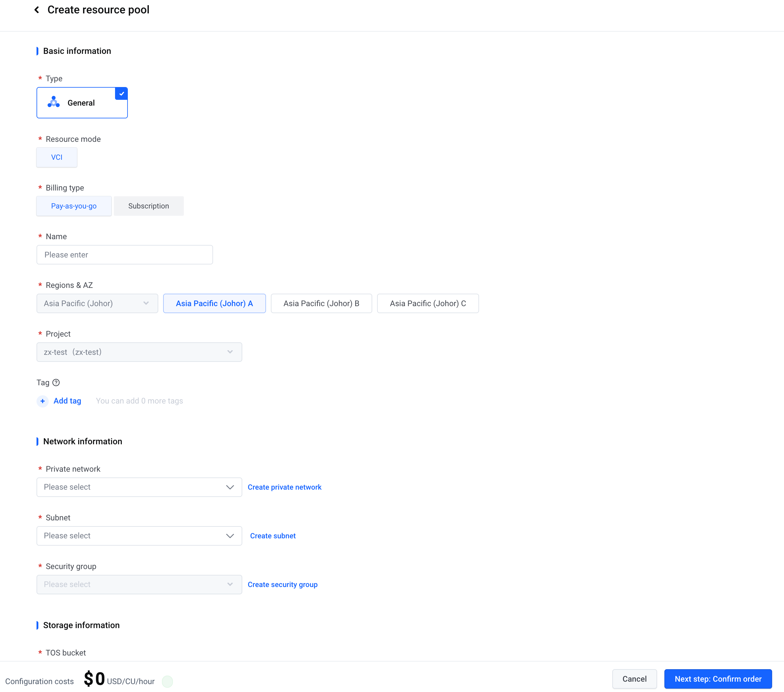This screenshot has height=692, width=784.
Task: Open the Private network dropdown
Action: (139, 487)
